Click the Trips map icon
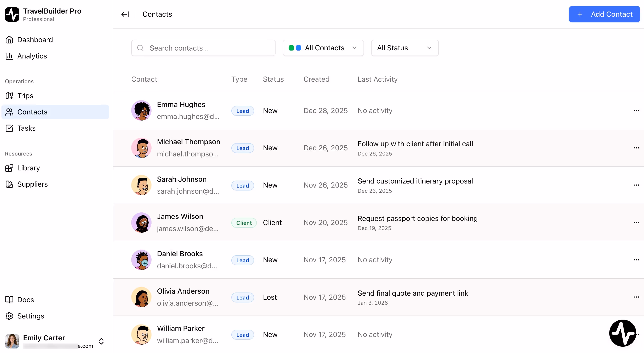The width and height of the screenshot is (644, 353). pyautogui.click(x=9, y=95)
